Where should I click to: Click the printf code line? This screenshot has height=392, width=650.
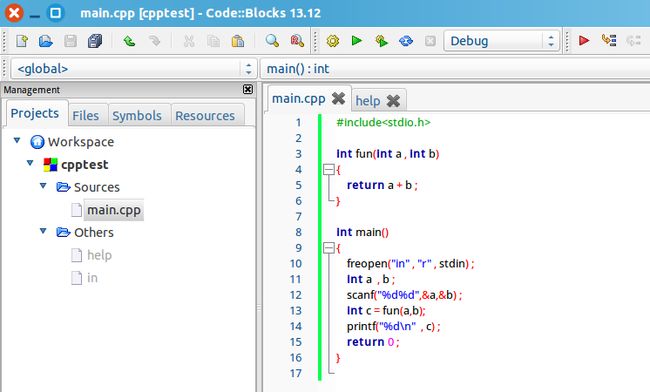coord(393,327)
